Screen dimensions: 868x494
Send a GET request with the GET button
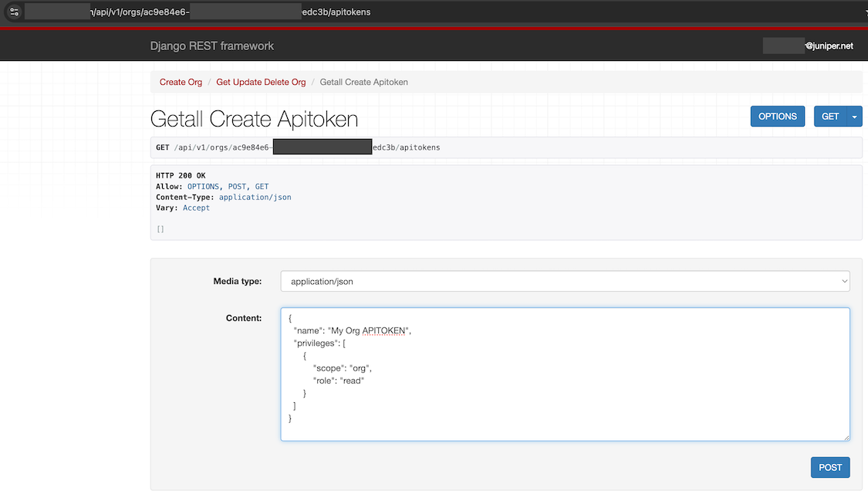click(x=830, y=117)
